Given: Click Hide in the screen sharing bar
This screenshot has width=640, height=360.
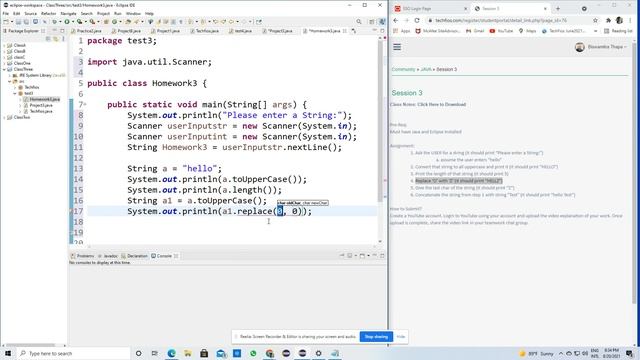Looking at the screenshot, I should point(401,337).
